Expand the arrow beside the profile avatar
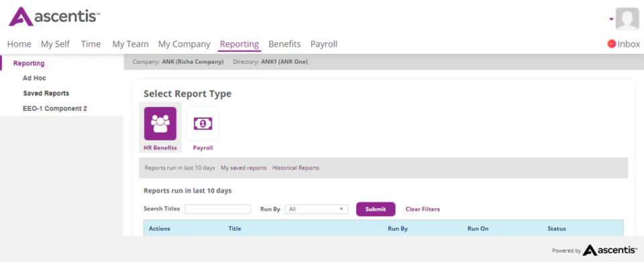The width and height of the screenshot is (644, 262). pos(611,19)
